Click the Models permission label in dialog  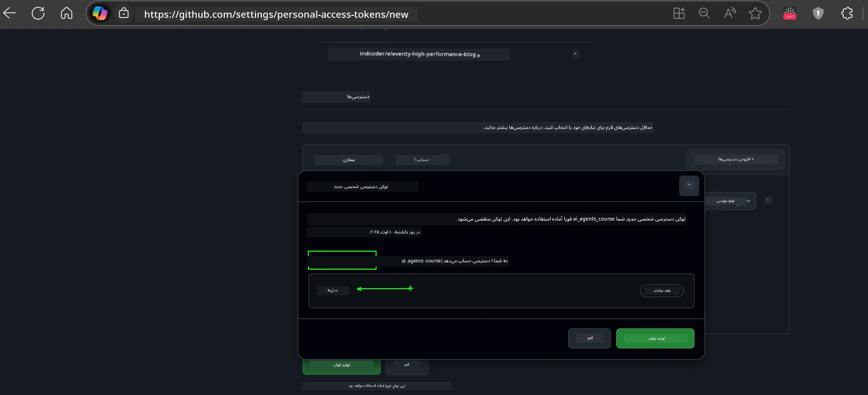(333, 290)
